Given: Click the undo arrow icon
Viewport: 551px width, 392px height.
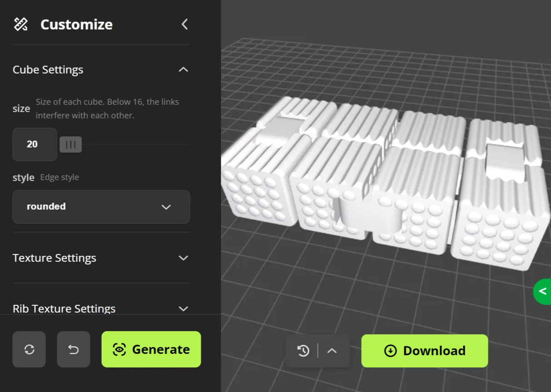Looking at the screenshot, I should point(73,349).
